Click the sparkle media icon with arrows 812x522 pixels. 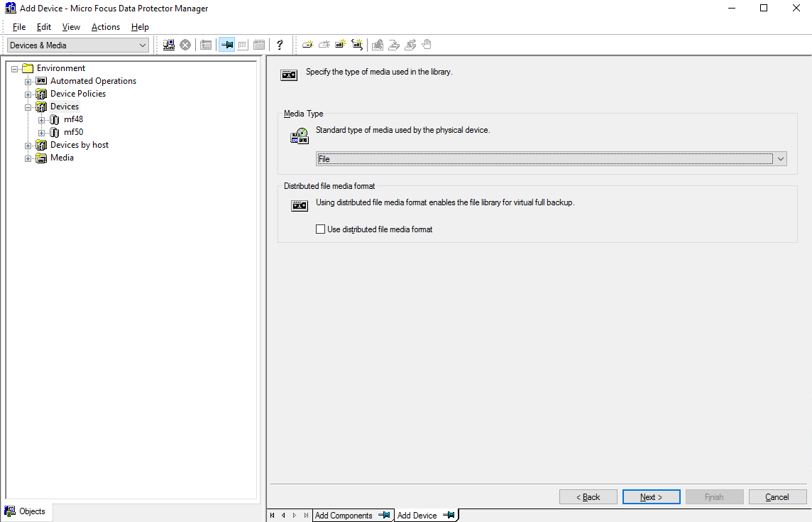pyautogui.click(x=357, y=45)
